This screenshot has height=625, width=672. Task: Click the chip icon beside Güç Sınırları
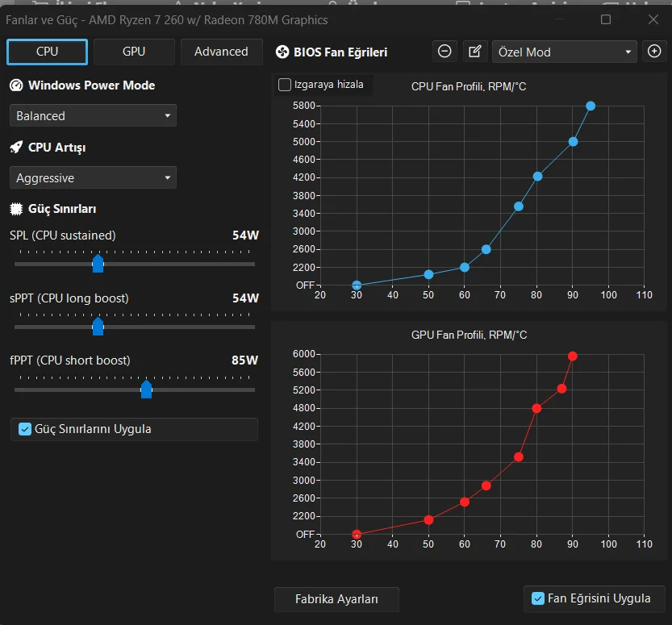[x=16, y=209]
